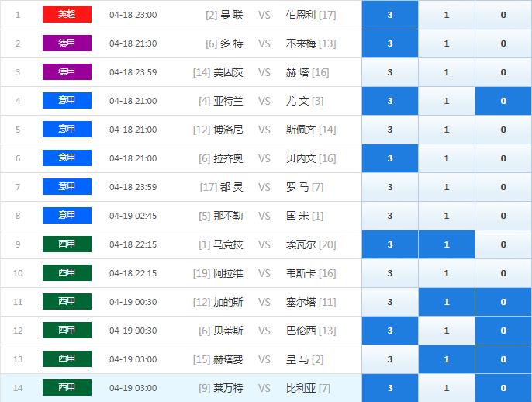Open away team 皇马 link
The image size is (532, 402).
297,359
